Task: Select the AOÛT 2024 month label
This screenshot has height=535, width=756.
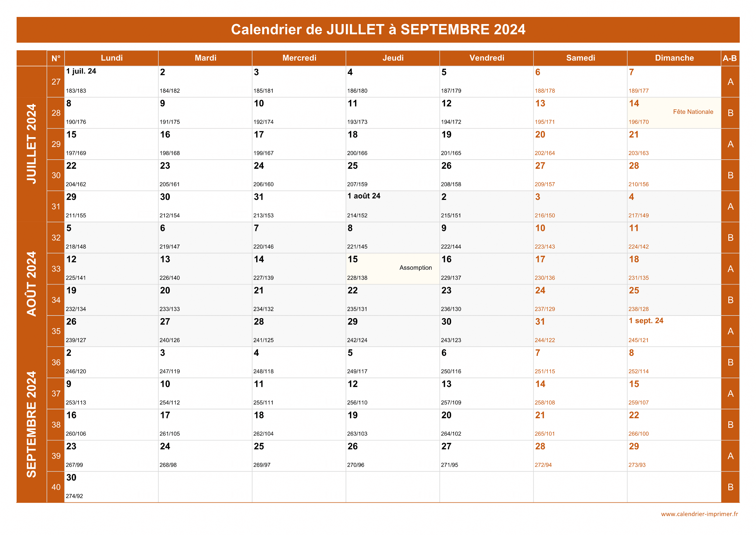Action: 32,284
